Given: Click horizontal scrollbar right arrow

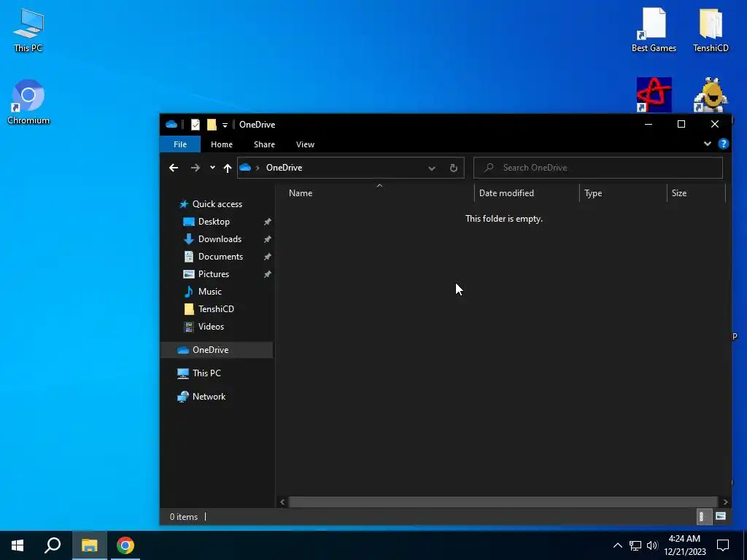Looking at the screenshot, I should (x=725, y=502).
